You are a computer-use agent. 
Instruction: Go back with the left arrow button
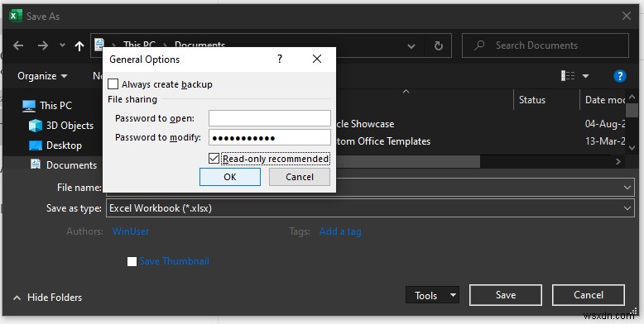(x=18, y=45)
